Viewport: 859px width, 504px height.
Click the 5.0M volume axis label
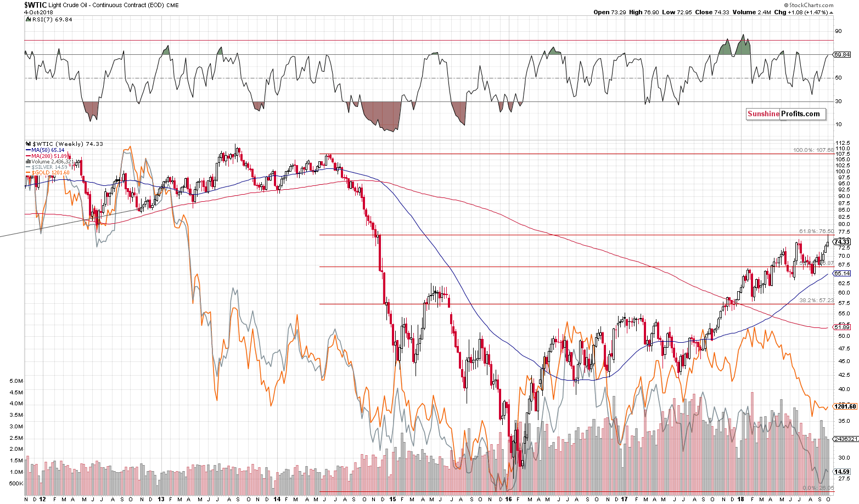coord(16,381)
